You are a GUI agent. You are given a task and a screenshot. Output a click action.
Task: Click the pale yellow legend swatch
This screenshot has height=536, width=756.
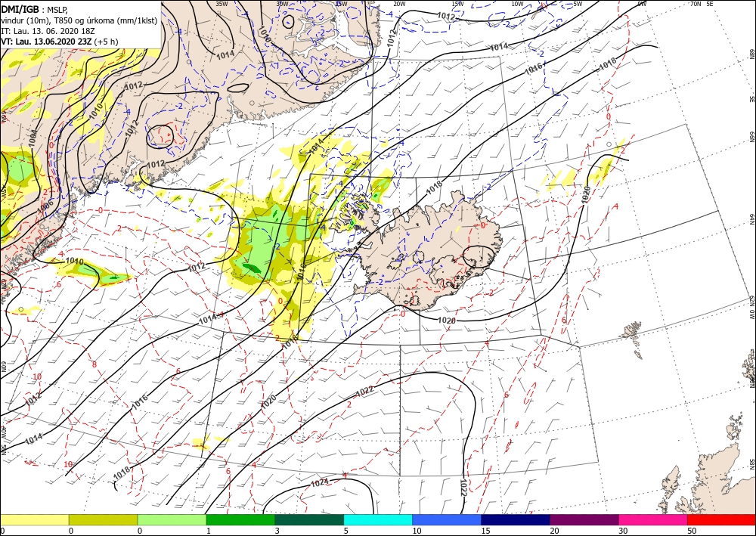[x=34, y=519]
